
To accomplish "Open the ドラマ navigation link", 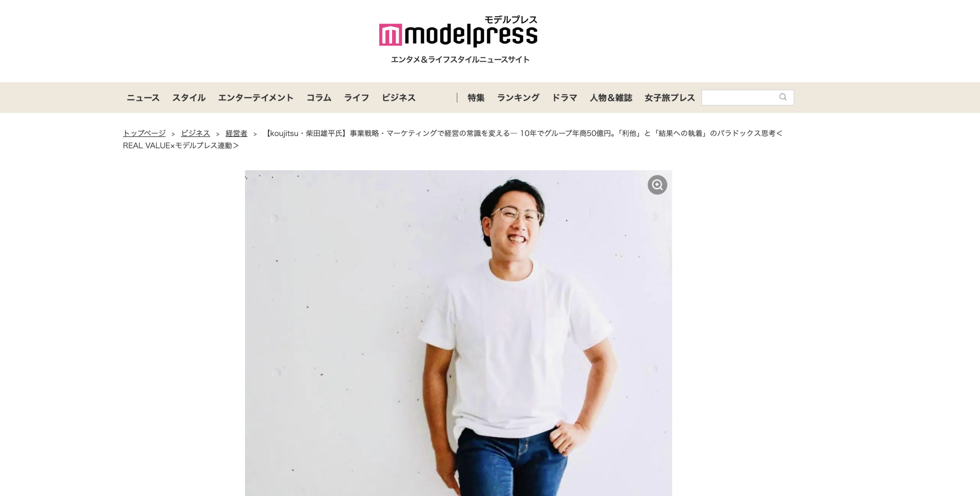I will [x=564, y=98].
